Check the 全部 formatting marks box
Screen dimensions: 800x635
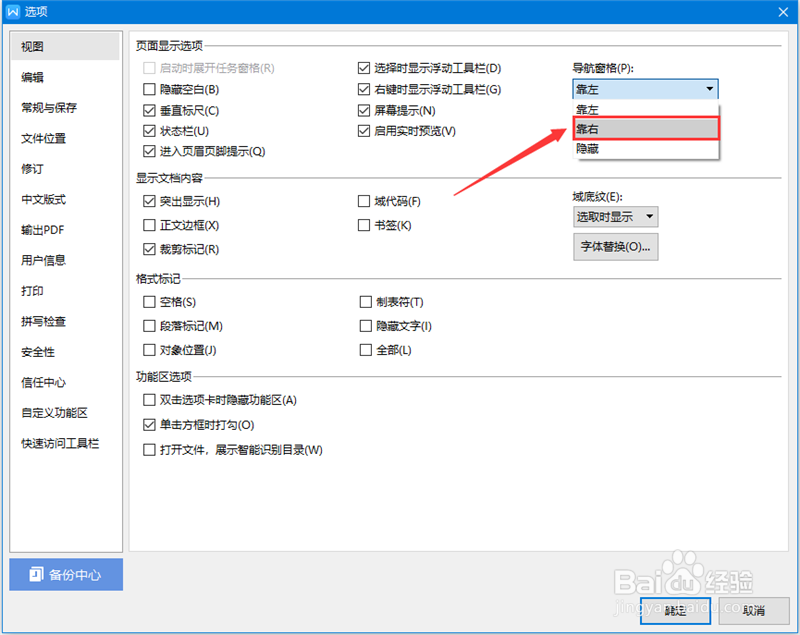(366, 349)
